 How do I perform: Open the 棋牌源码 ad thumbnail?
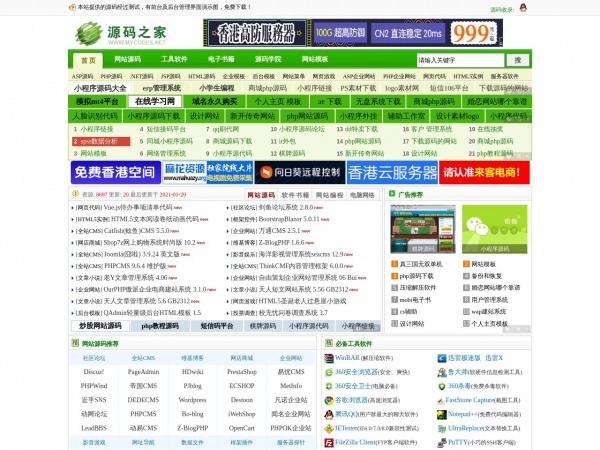coord(423,229)
